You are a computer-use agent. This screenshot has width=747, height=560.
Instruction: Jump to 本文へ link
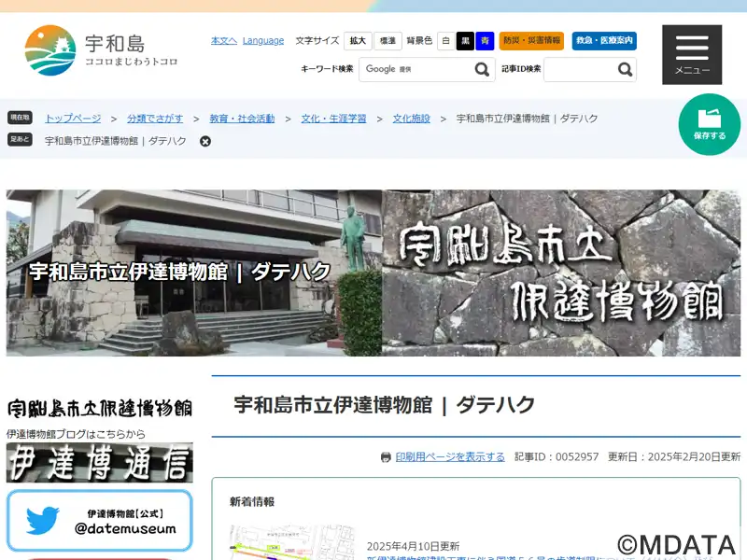click(224, 41)
